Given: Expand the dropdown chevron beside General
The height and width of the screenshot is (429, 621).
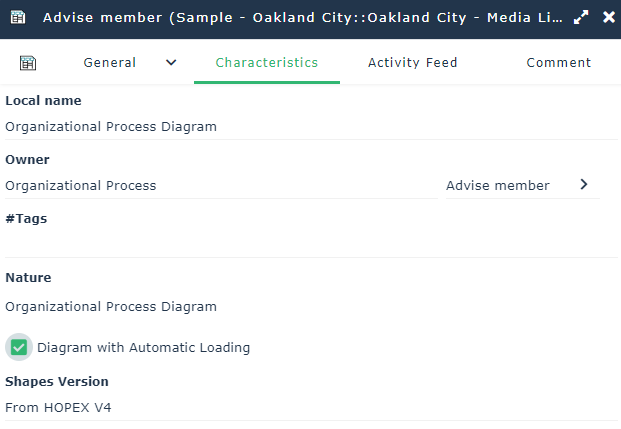Looking at the screenshot, I should (x=171, y=63).
